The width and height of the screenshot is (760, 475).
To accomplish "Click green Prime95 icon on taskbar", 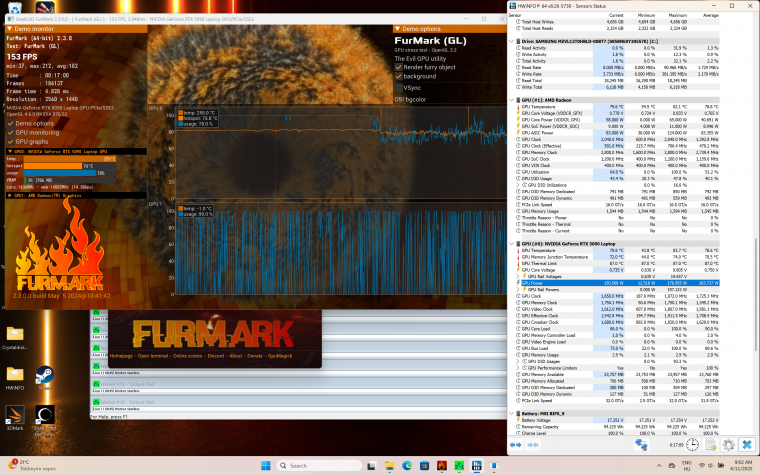I will [x=459, y=466].
